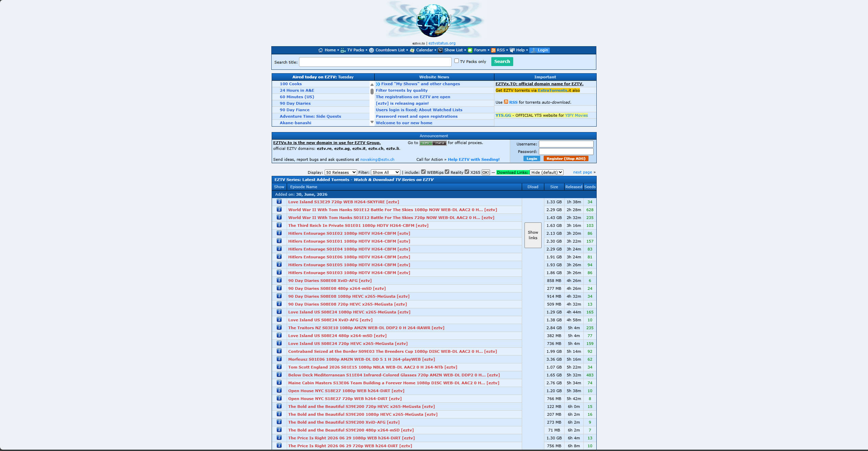The width and height of the screenshot is (868, 451).
Task: Click the Home house icon in nav bar
Action: pos(321,50)
